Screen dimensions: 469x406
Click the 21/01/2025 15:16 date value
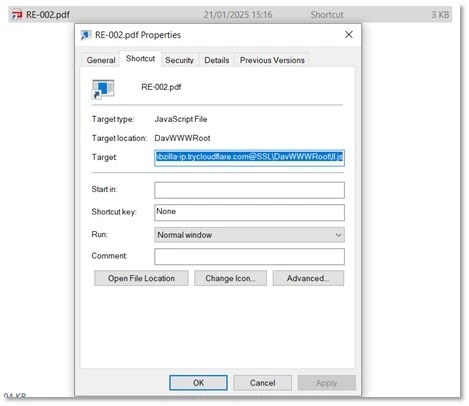pos(238,15)
